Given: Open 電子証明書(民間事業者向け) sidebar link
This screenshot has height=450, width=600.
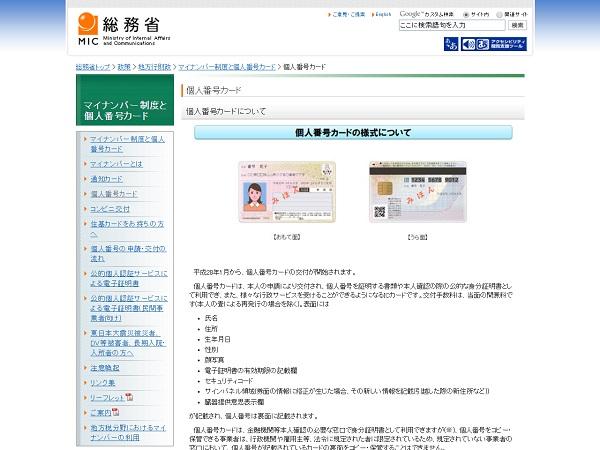Looking at the screenshot, I should tap(129, 308).
